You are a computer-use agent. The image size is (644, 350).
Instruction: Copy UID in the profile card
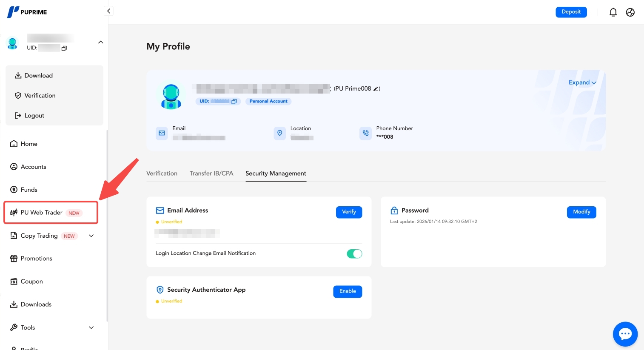[x=234, y=101]
